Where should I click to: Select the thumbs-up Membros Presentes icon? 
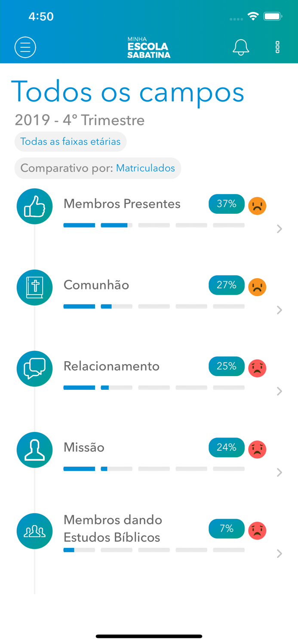[34, 206]
